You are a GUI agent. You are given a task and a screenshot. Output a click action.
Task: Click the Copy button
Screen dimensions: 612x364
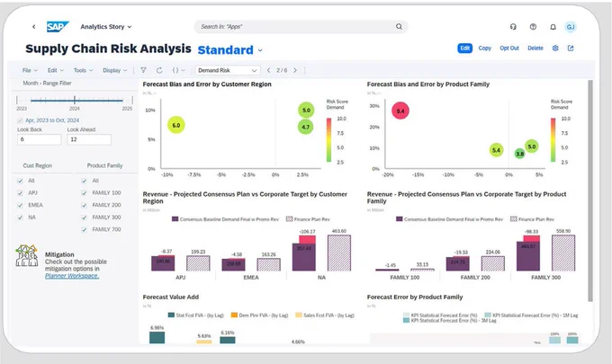(x=485, y=49)
